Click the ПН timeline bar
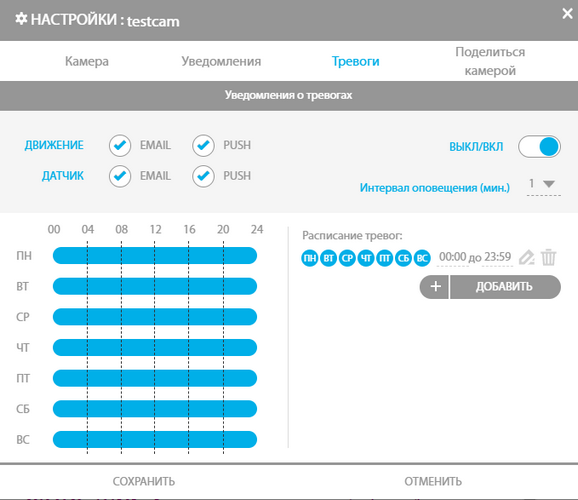Viewport: 578px width, 500px height. [x=155, y=256]
